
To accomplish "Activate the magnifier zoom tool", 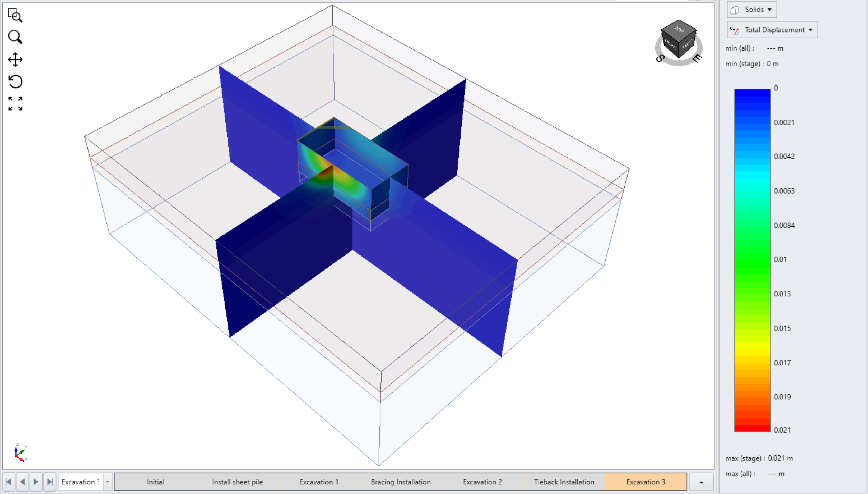I will (15, 37).
